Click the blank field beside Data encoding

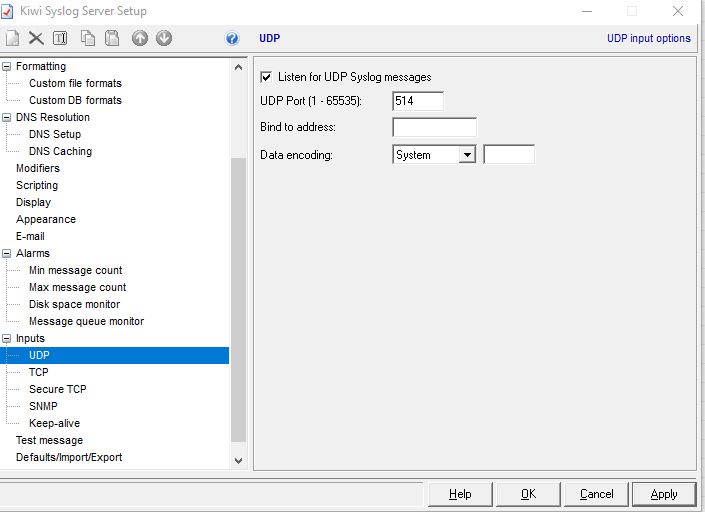click(509, 155)
